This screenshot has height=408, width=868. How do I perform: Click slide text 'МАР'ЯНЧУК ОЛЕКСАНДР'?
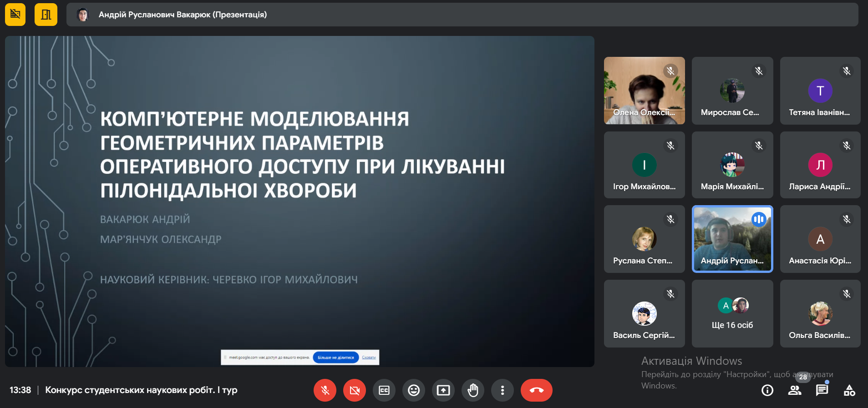pyautogui.click(x=161, y=239)
